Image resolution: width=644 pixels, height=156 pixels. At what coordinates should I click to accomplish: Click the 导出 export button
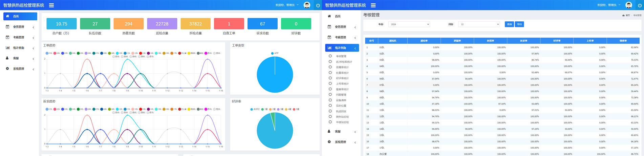click(519, 24)
